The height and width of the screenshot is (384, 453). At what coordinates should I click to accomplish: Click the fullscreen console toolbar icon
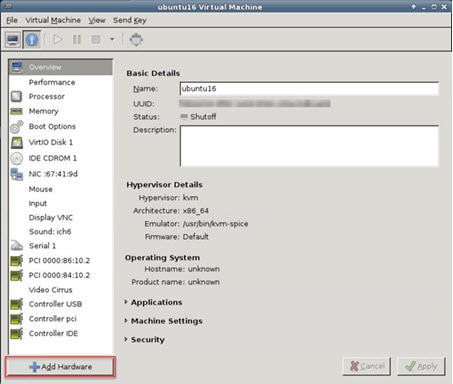click(x=136, y=40)
